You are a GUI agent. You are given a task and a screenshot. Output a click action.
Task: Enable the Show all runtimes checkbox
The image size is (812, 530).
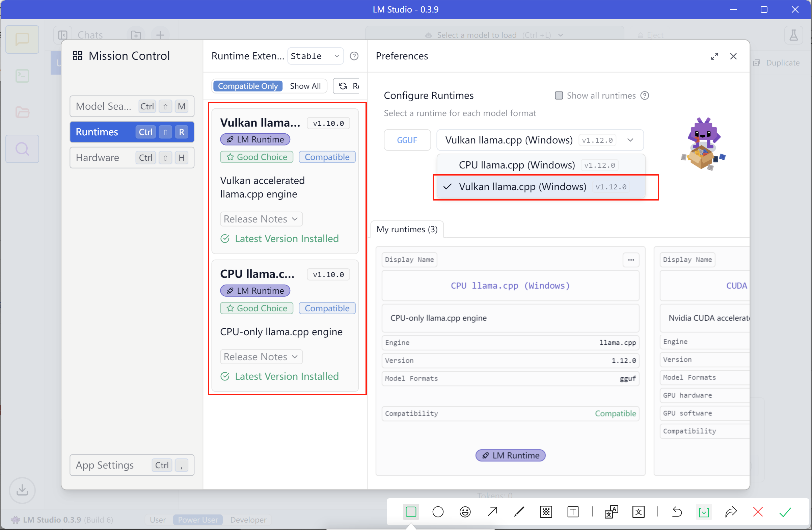point(559,96)
